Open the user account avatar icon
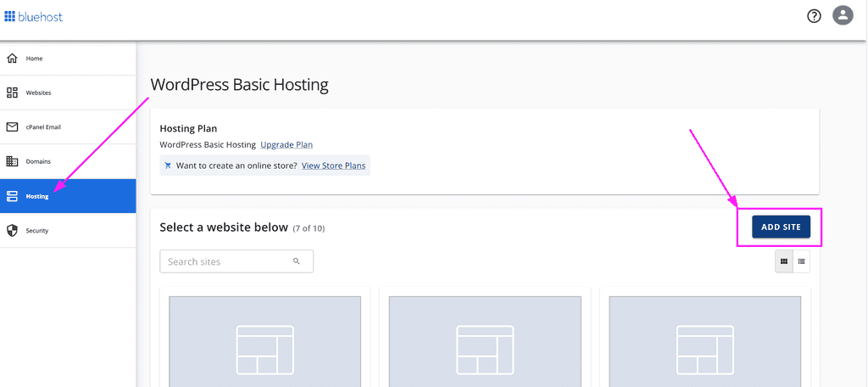 pos(843,15)
